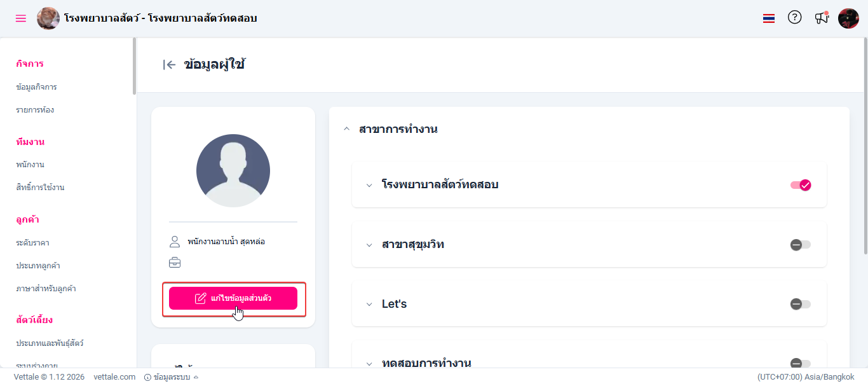Open the hamburger navigation menu

pos(21,18)
